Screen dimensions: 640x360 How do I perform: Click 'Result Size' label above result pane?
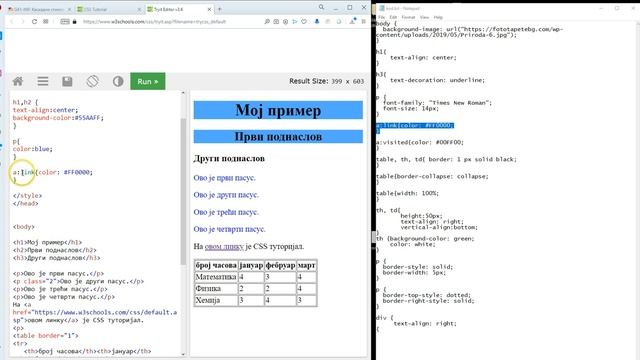309,81
